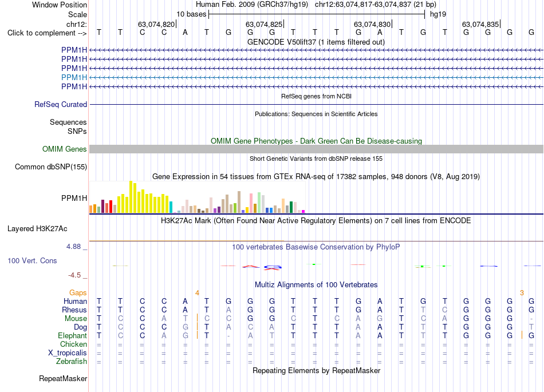Click the chr12:63,074,817-63,074,837 coordinates text
The image size is (544, 392).
pos(362,5)
